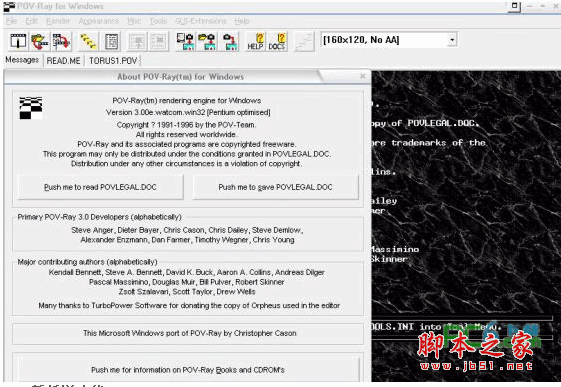This screenshot has height=387, width=561.
Task: Open the GUI-Extensions menu
Action: pyautogui.click(x=201, y=21)
